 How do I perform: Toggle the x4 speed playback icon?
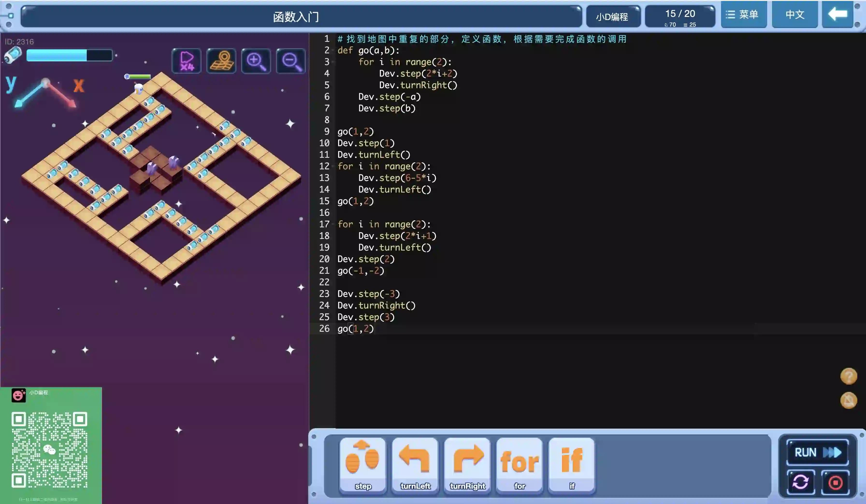(x=187, y=61)
